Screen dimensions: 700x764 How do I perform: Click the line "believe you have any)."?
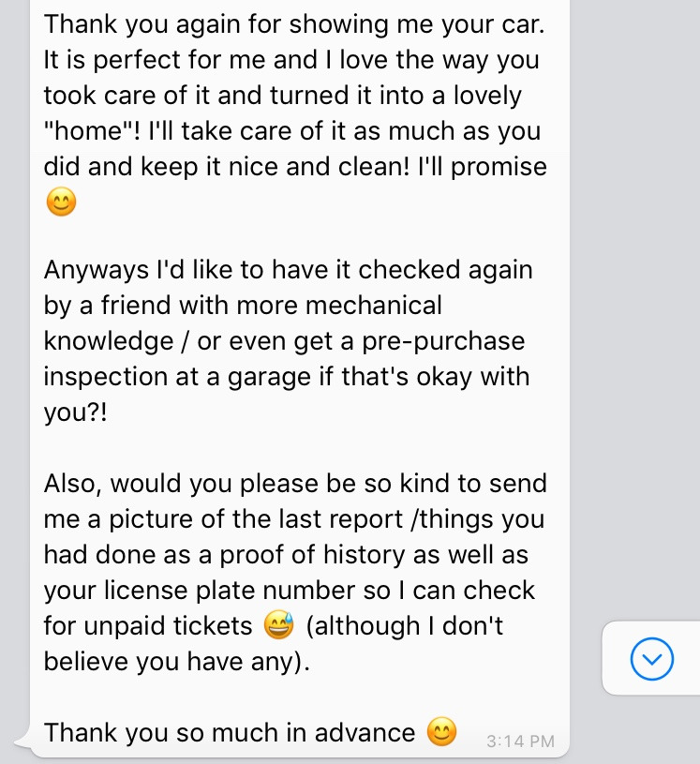[177, 662]
